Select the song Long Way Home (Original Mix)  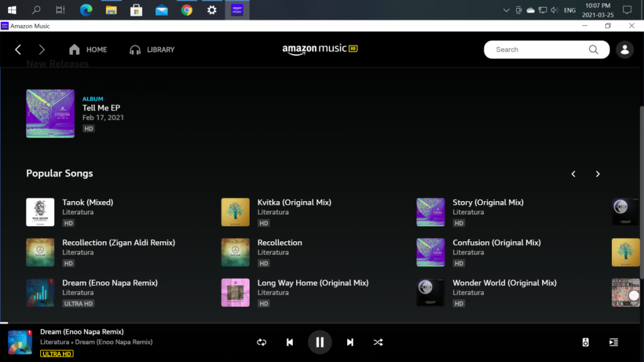313,283
